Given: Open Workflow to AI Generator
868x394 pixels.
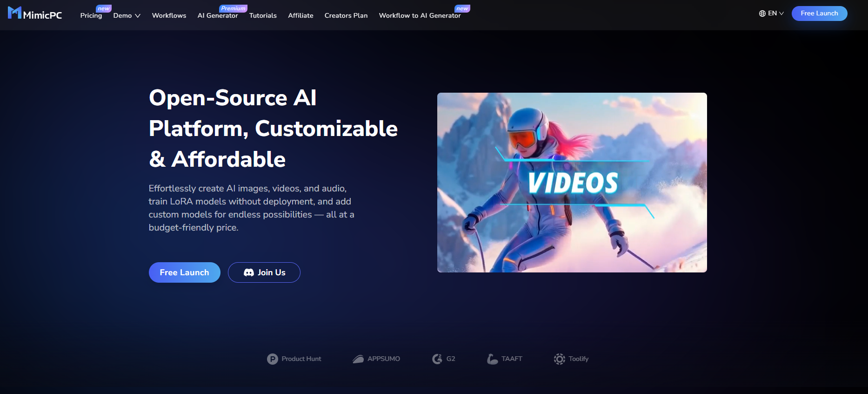Looking at the screenshot, I should tap(420, 15).
